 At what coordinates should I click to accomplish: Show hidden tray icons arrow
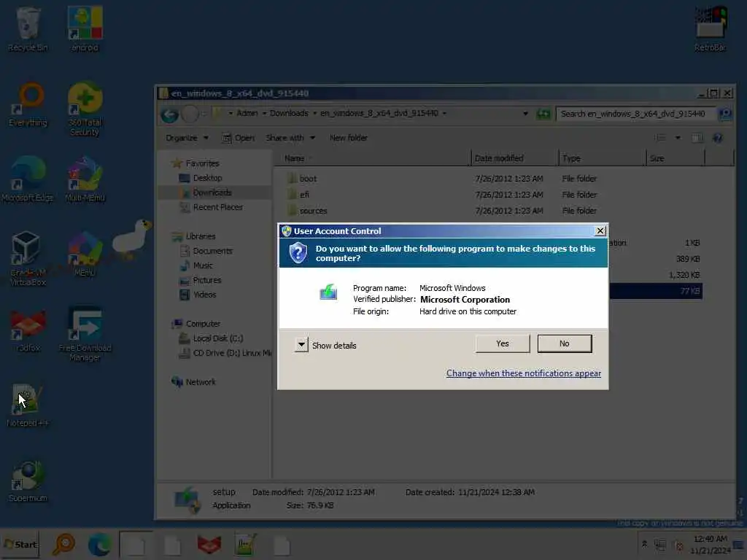click(x=645, y=544)
